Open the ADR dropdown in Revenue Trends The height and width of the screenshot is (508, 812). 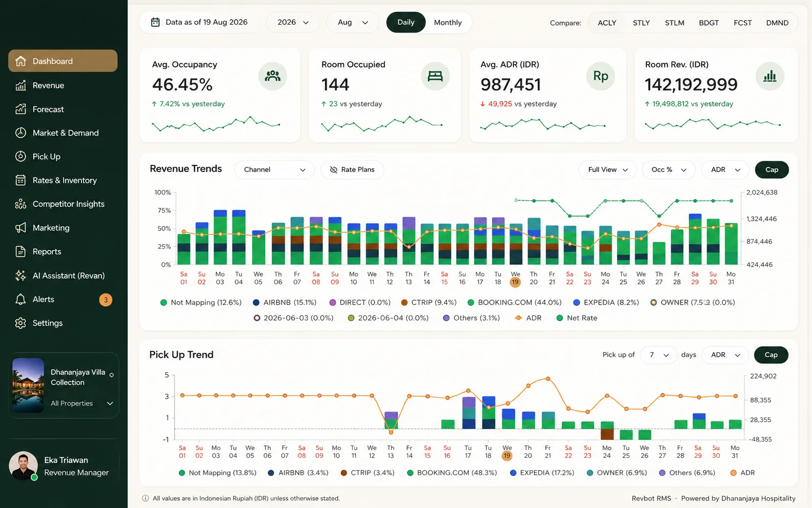[725, 170]
